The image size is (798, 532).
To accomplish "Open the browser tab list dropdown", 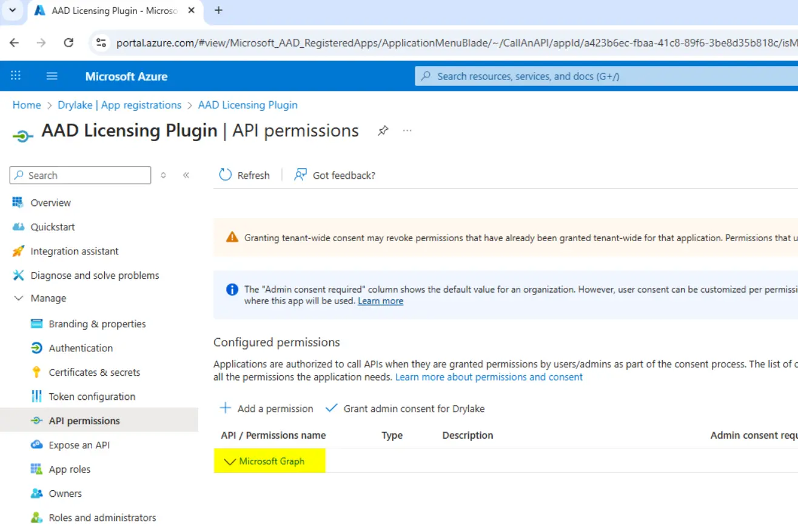I will [12, 10].
